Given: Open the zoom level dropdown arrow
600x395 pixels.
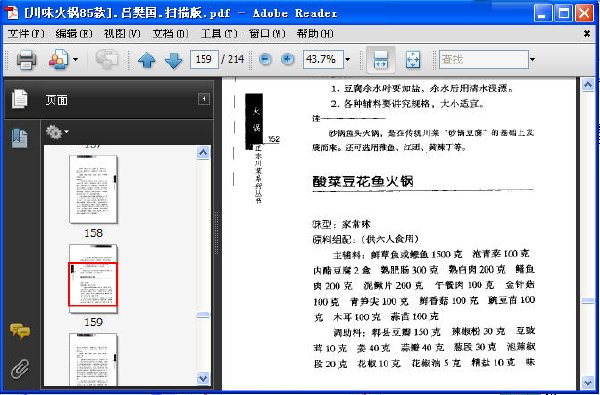Looking at the screenshot, I should [347, 59].
